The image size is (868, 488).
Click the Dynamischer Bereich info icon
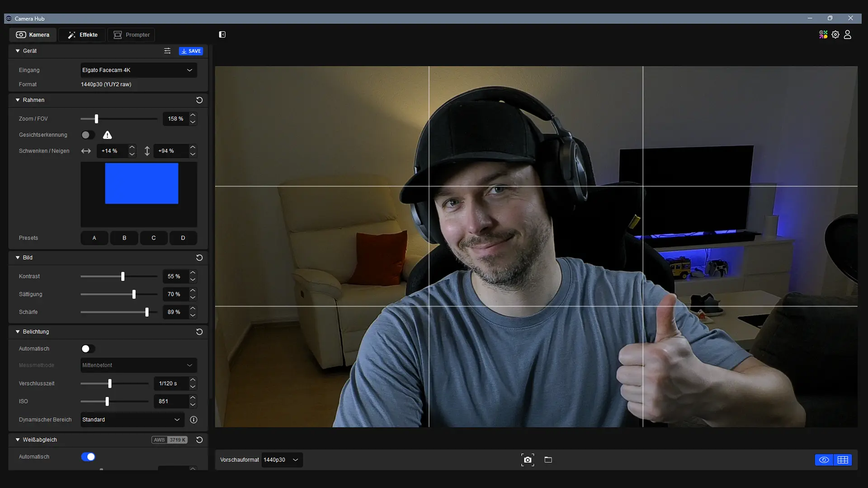pos(193,420)
